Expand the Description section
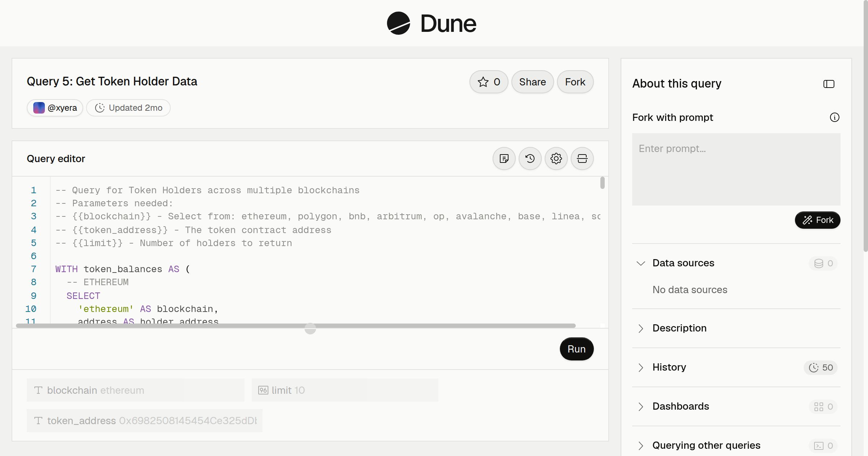Image resolution: width=868 pixels, height=456 pixels. coord(641,328)
